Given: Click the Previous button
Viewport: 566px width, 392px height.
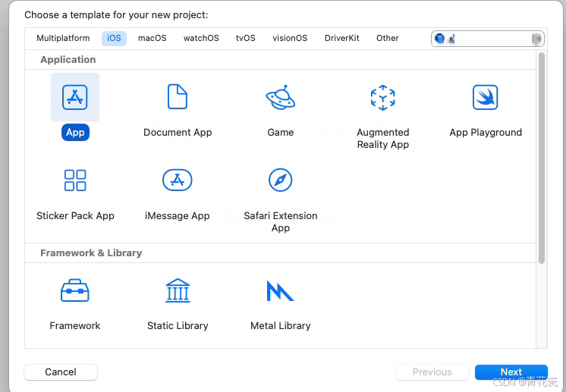Looking at the screenshot, I should pyautogui.click(x=432, y=372).
